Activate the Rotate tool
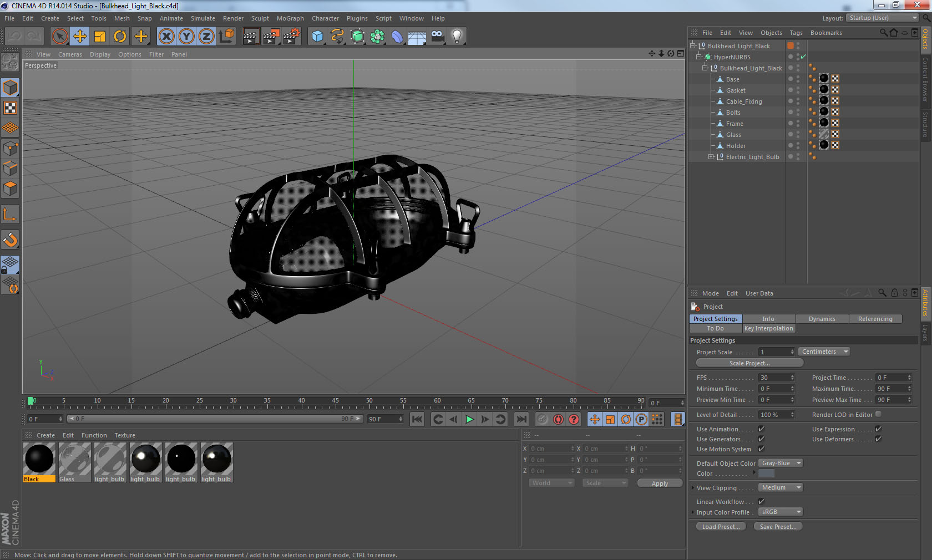The image size is (932, 560). (120, 37)
